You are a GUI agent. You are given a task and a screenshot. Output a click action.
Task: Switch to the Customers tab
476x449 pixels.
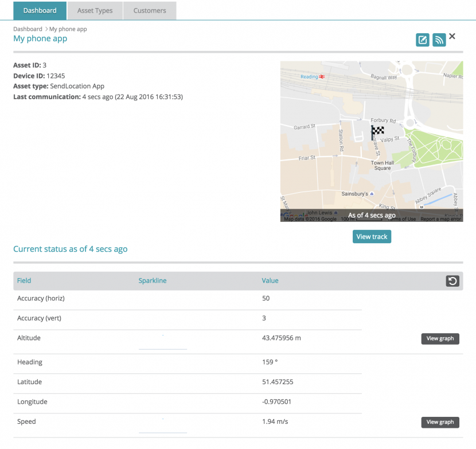[x=150, y=10]
